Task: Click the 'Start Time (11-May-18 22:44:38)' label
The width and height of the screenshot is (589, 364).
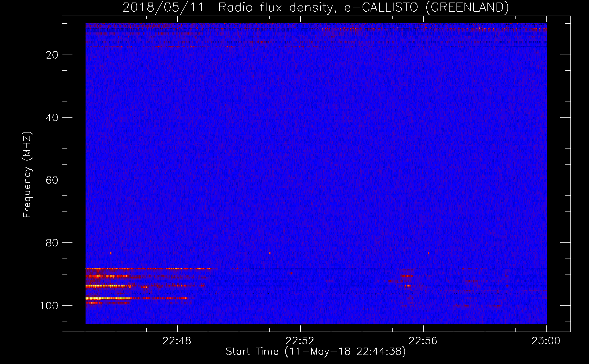Action: (316, 352)
